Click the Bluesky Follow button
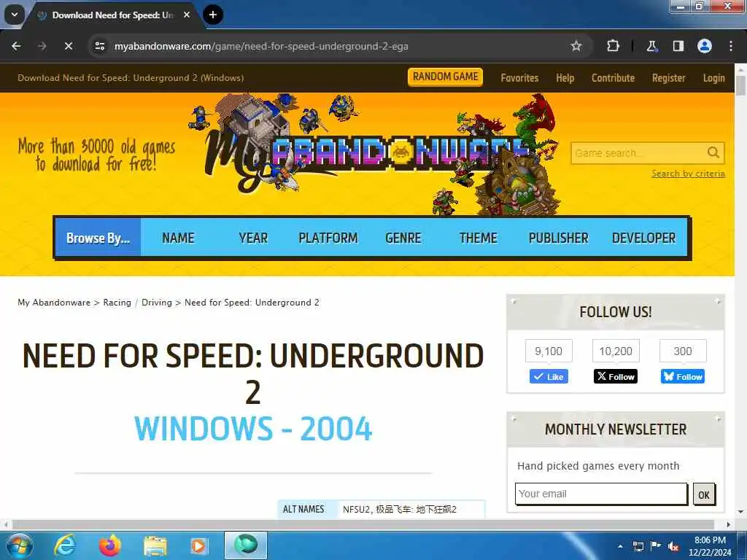This screenshot has height=560, width=747. 683,377
